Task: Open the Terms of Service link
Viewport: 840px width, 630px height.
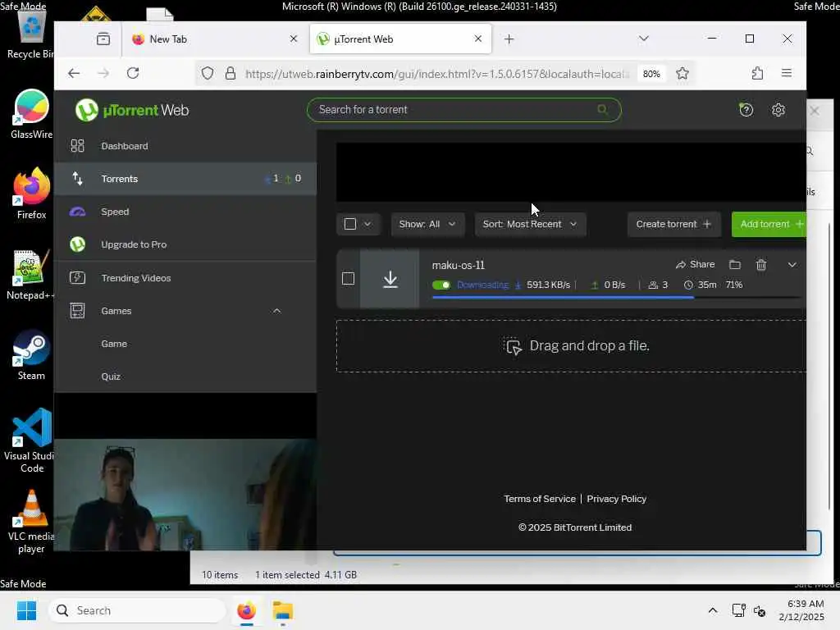Action: (540, 499)
